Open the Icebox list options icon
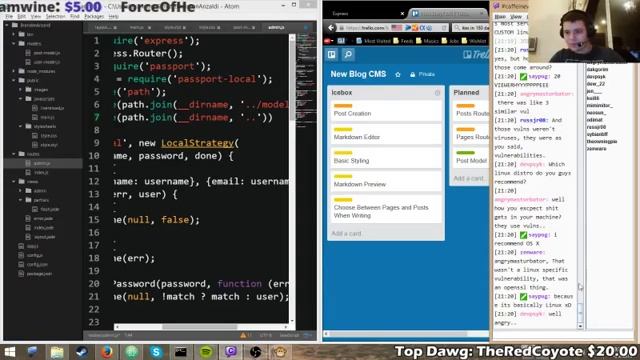Screen dimensions: 640x360 (x=437, y=93)
